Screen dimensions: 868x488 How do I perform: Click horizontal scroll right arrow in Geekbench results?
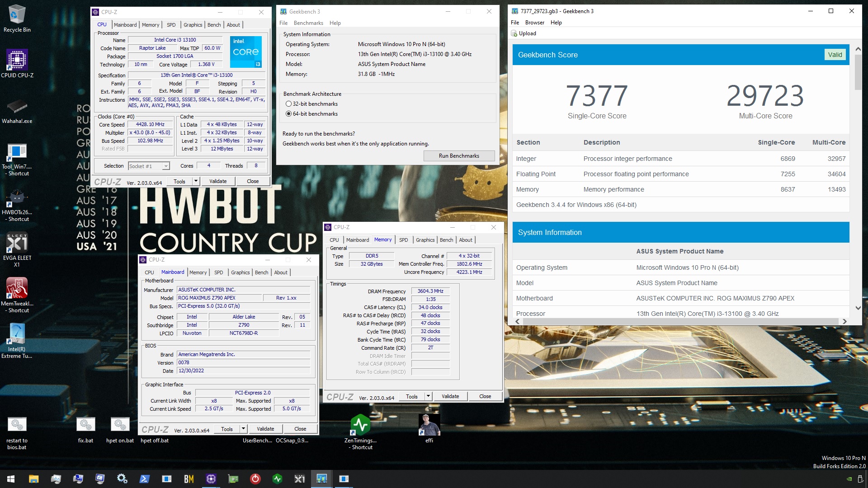pos(844,321)
